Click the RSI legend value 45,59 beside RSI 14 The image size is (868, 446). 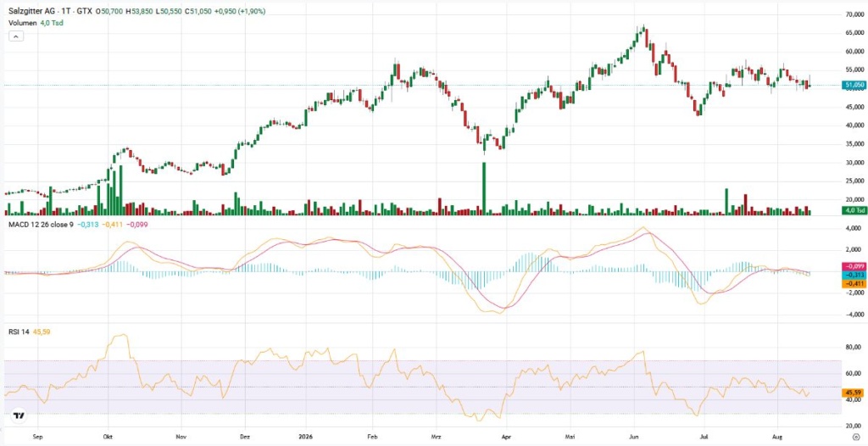pyautogui.click(x=42, y=332)
